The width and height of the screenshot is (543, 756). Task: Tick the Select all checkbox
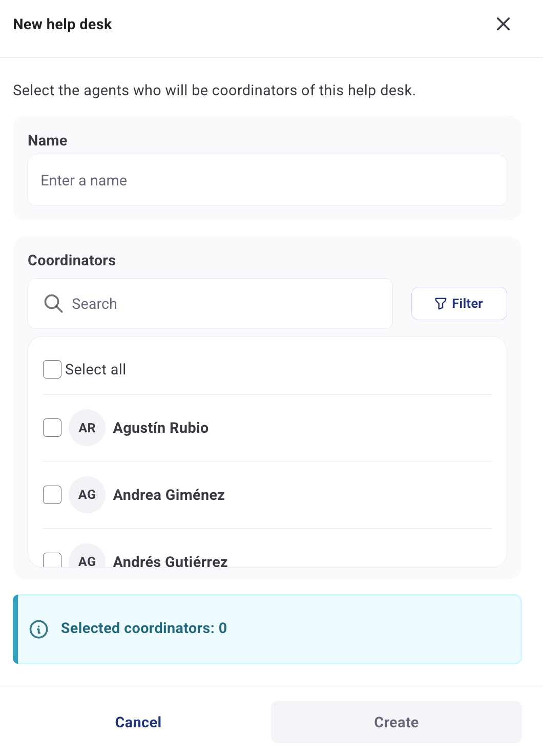tap(52, 369)
